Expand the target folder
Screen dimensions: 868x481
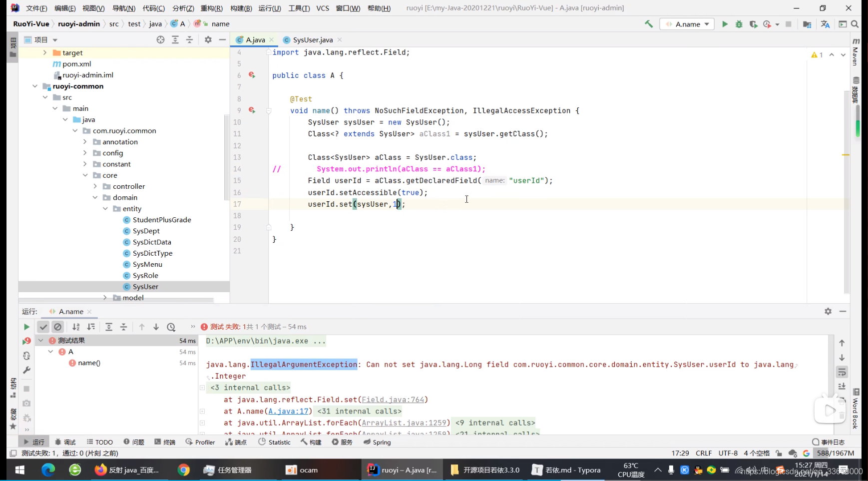tap(45, 52)
